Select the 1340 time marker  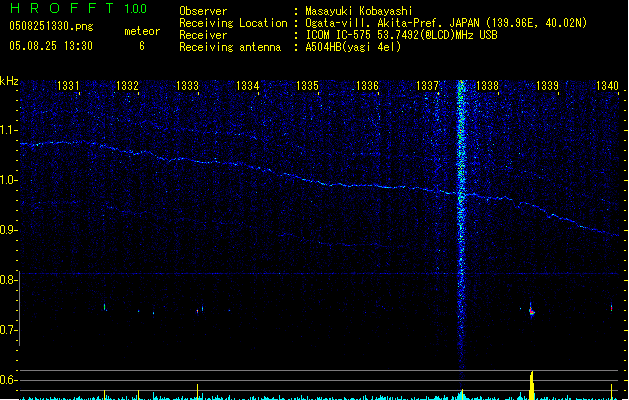pyautogui.click(x=607, y=87)
